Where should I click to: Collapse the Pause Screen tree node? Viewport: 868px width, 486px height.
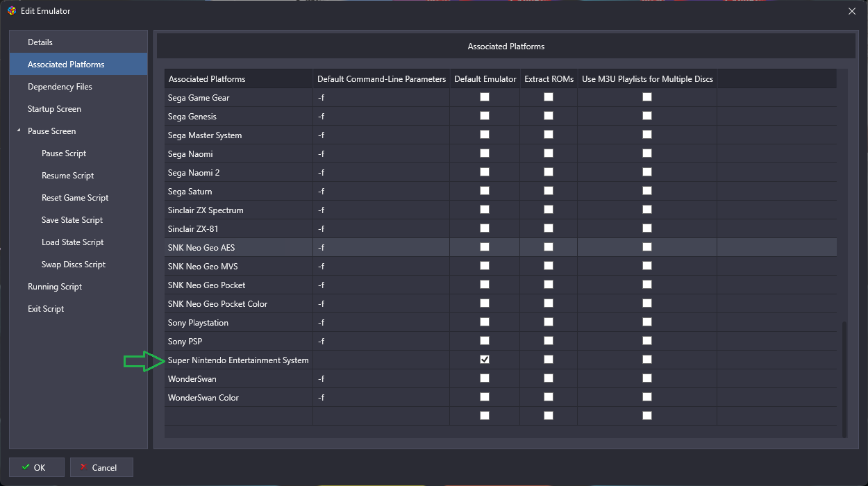[x=19, y=131]
